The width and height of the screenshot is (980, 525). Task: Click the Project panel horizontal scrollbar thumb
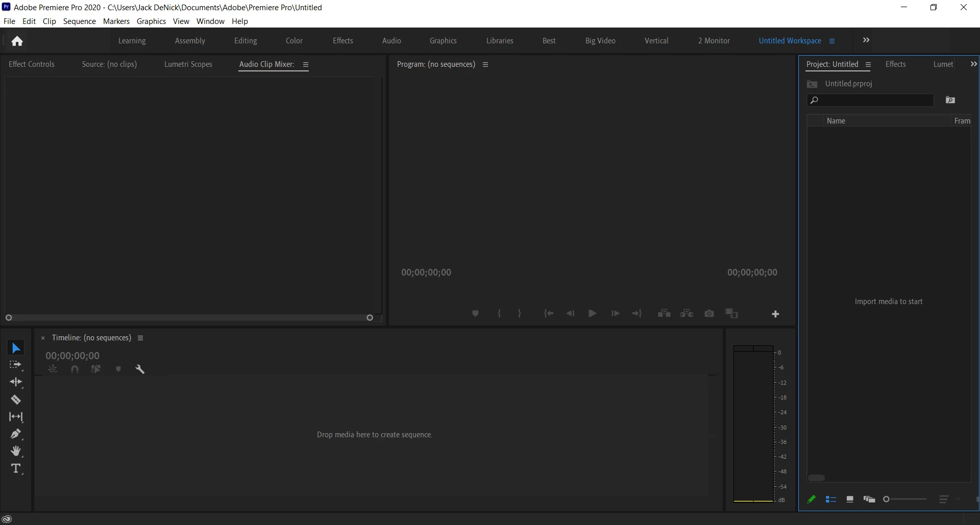[x=817, y=478]
